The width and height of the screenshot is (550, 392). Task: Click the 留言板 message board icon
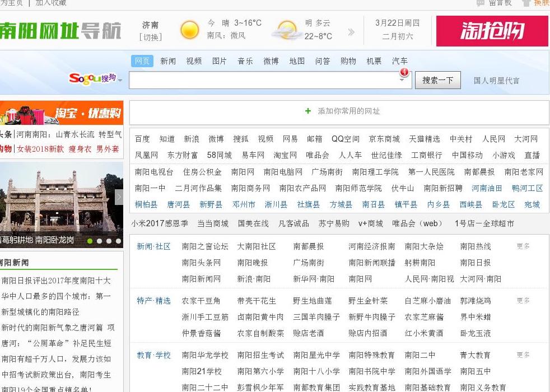(x=480, y=3)
